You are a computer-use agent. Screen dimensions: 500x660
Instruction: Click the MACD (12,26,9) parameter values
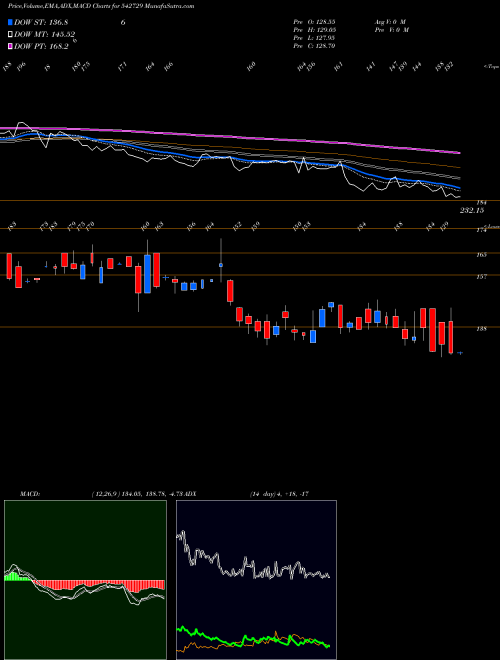click(x=139, y=494)
